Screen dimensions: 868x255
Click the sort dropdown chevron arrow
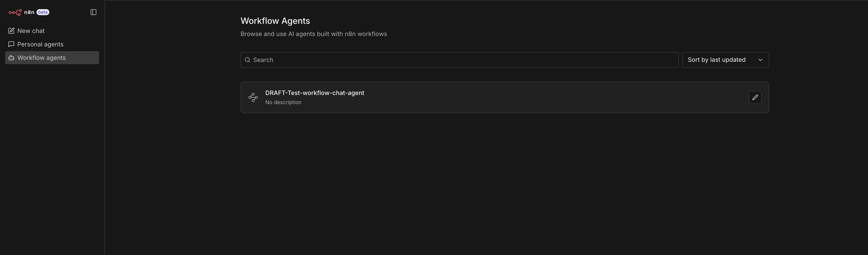coord(760,60)
